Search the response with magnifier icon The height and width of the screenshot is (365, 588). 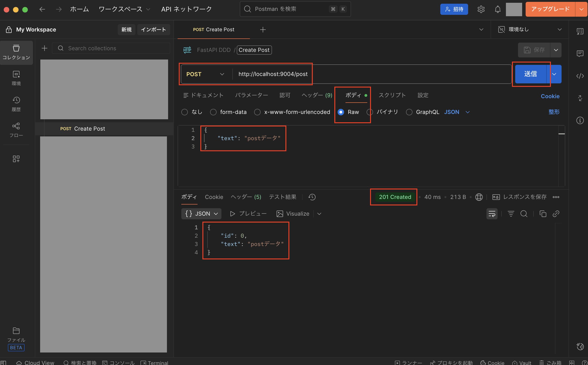point(524,214)
